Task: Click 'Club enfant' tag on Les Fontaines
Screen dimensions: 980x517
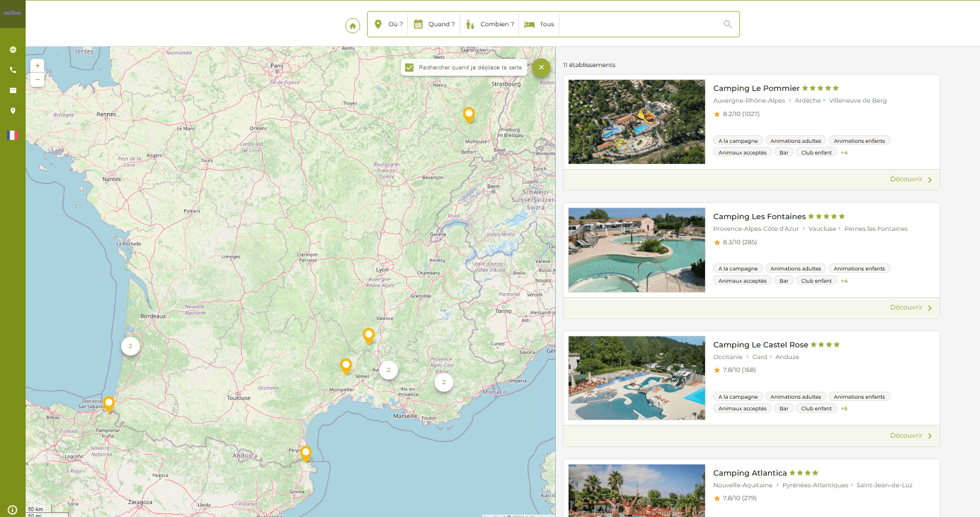Action: click(x=816, y=280)
